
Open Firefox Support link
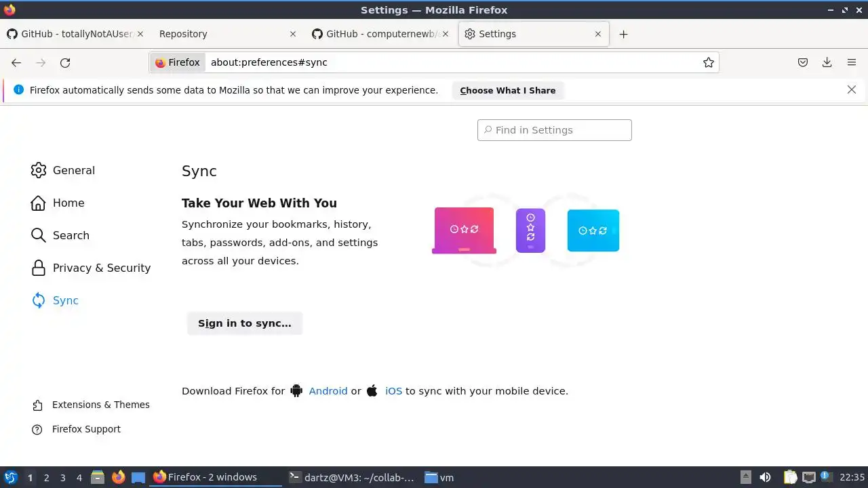[x=76, y=429]
